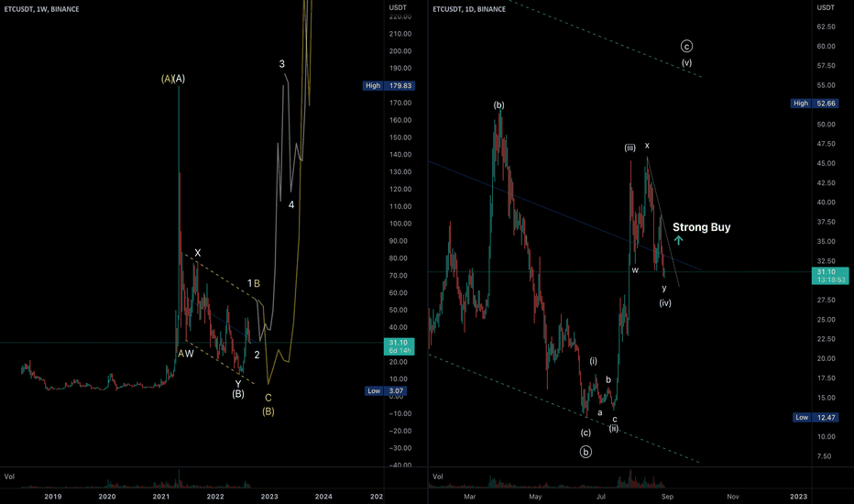Select the AW wave label
Viewport: 854px width, 504px height.
click(x=186, y=354)
